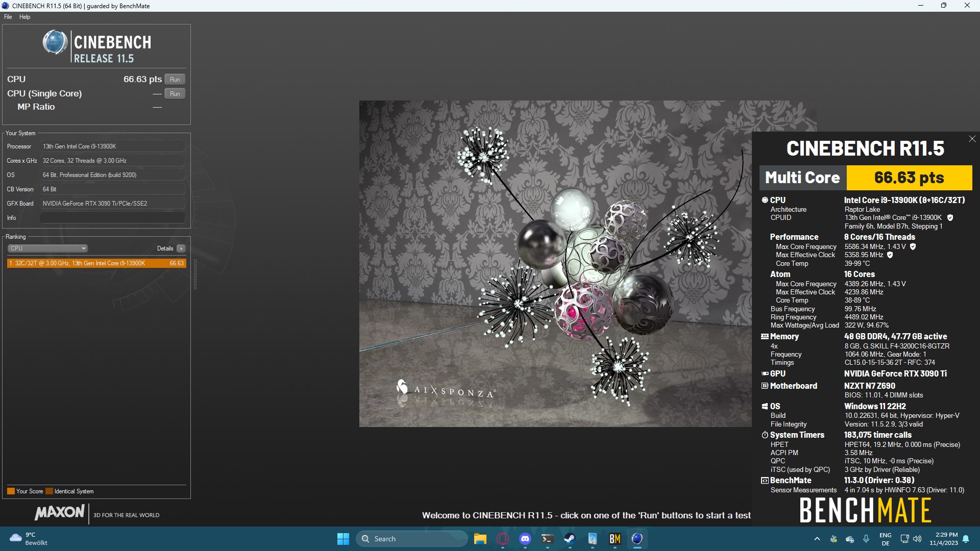
Task: Click the GFX Board field value
Action: 113,204
